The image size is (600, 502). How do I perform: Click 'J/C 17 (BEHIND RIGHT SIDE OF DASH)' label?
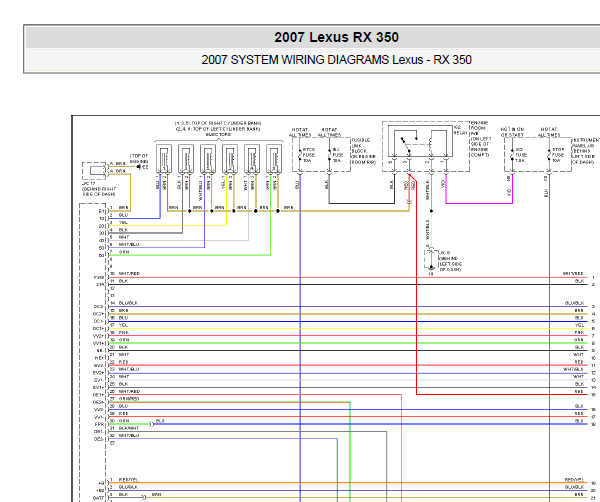(x=99, y=189)
